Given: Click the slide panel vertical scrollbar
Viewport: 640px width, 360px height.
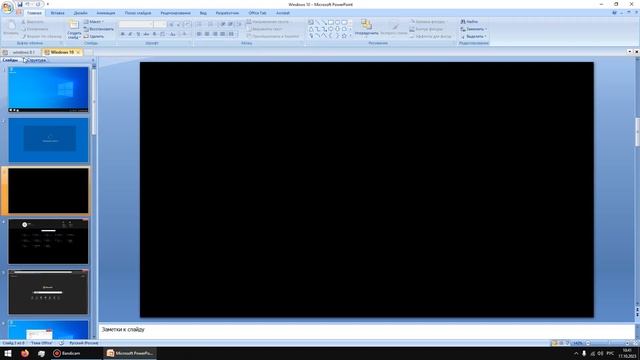Looking at the screenshot, I should 94,101.
